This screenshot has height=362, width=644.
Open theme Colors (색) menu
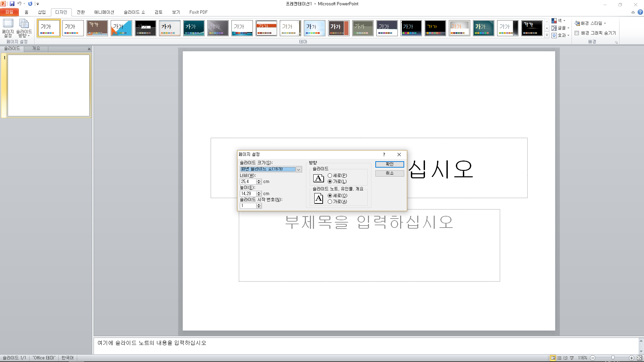point(558,21)
